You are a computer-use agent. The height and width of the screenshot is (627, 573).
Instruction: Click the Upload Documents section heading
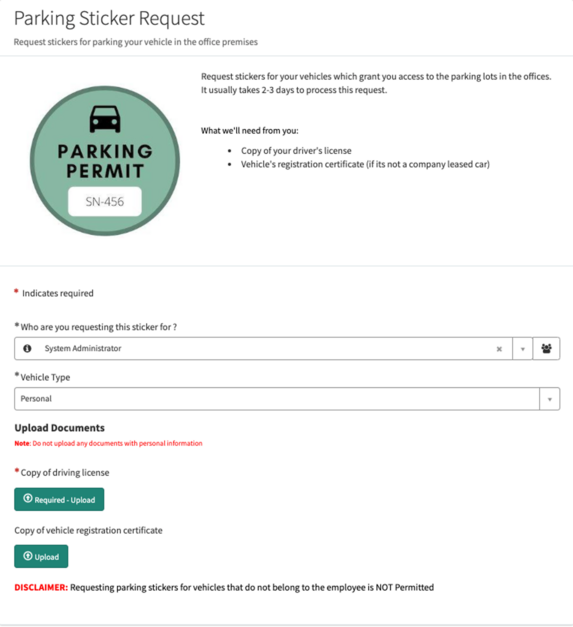pyautogui.click(x=60, y=428)
